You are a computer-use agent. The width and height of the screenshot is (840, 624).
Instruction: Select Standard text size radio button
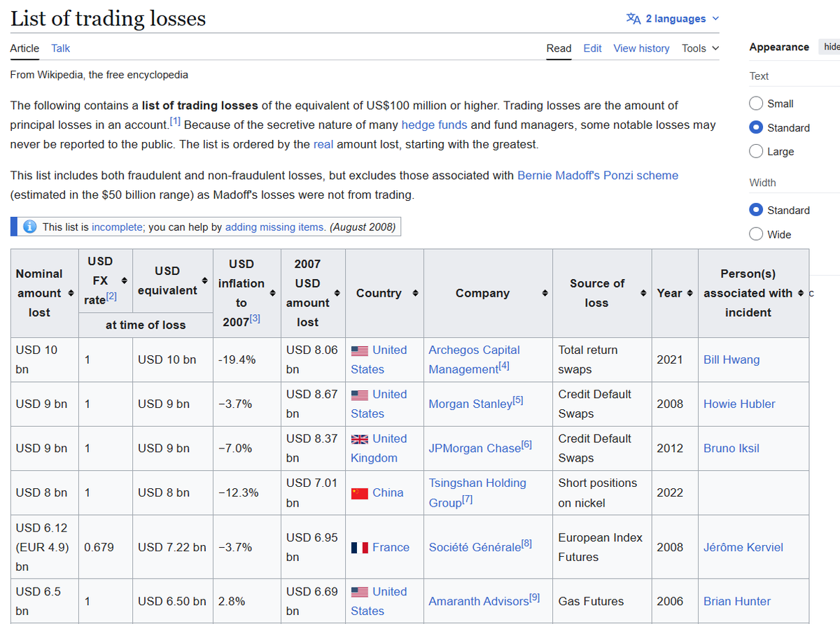click(x=756, y=127)
